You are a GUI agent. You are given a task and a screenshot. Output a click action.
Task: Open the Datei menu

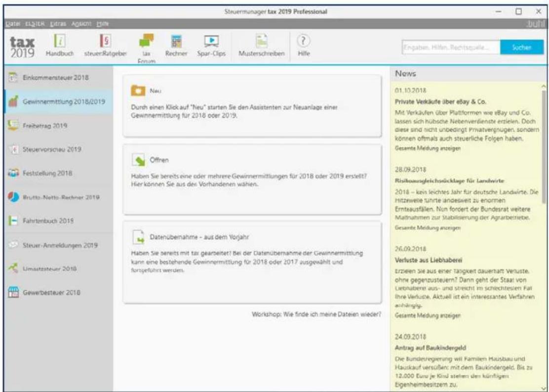(x=13, y=24)
